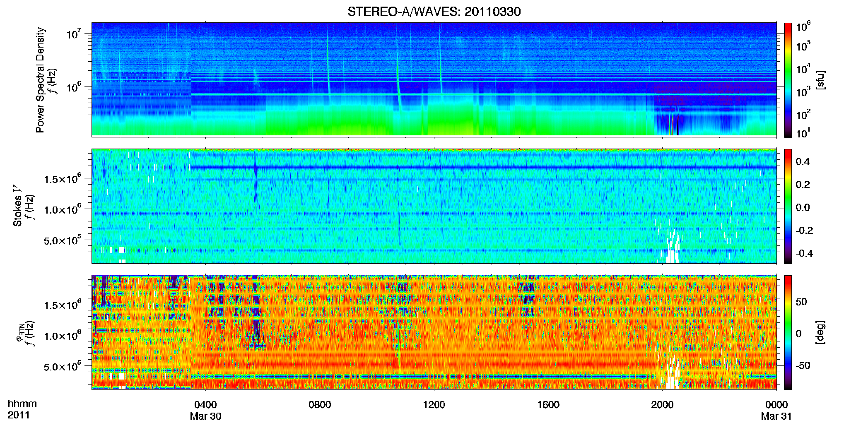The height and width of the screenshot is (447, 868).
Task: Select the phi RTN degrees color bar
Action: tap(788, 332)
